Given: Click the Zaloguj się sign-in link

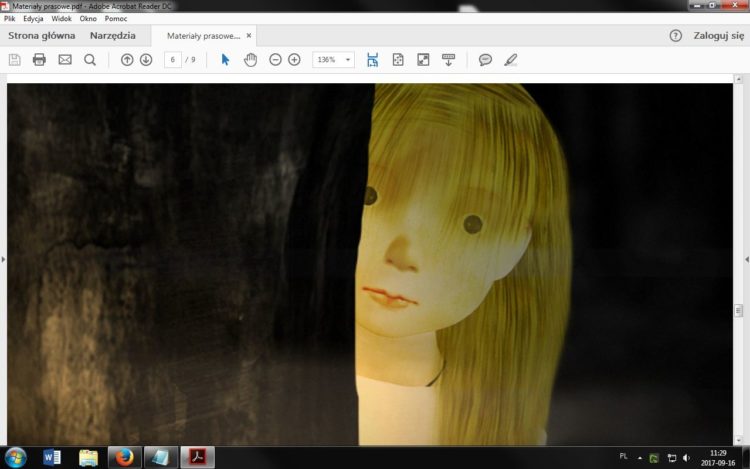Looking at the screenshot, I should 718,35.
